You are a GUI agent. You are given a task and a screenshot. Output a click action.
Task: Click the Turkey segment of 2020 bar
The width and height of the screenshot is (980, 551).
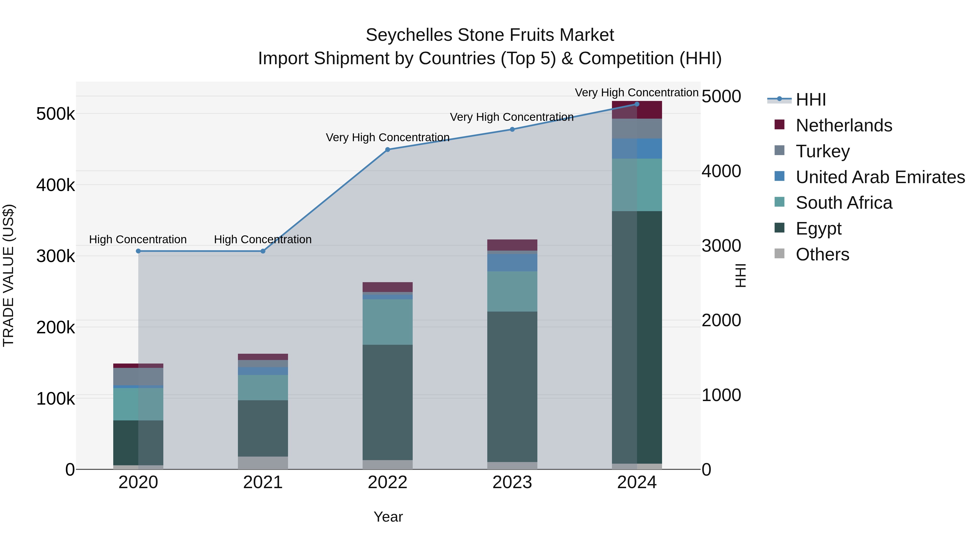click(138, 377)
